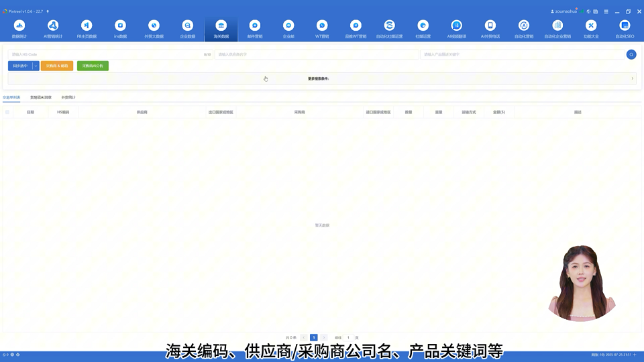Click the 日期 column header

coord(30,112)
